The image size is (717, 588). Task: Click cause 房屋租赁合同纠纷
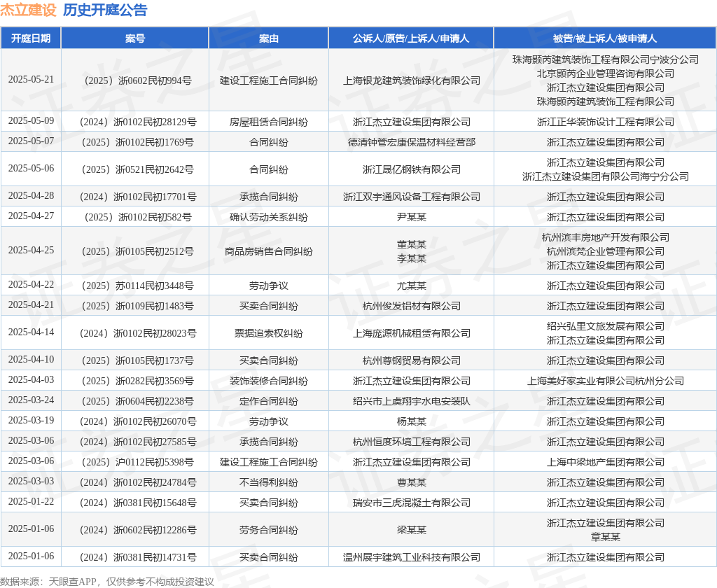click(268, 122)
